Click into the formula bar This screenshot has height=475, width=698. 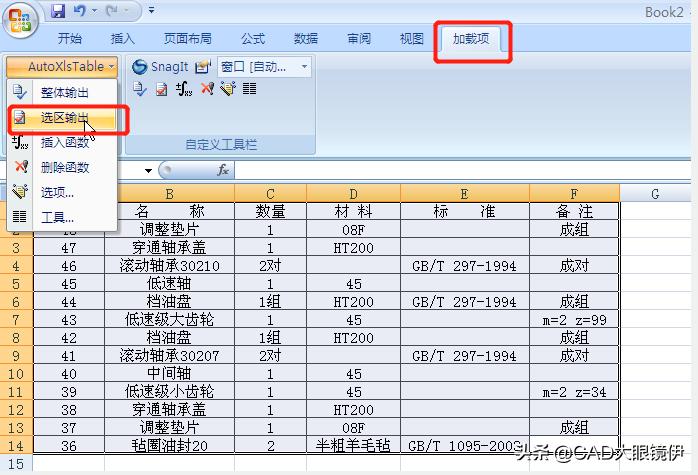point(462,170)
